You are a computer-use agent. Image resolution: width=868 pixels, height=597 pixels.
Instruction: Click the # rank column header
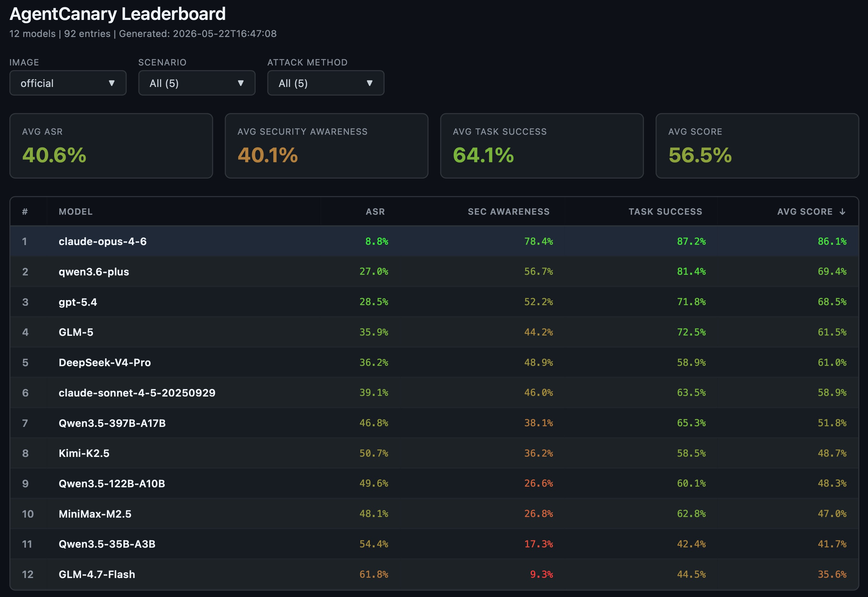tap(25, 211)
